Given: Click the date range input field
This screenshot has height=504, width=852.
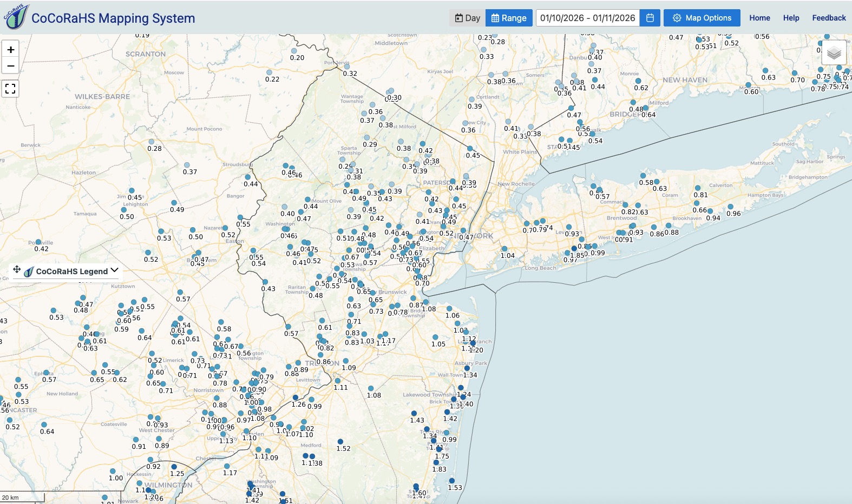Looking at the screenshot, I should [x=587, y=18].
